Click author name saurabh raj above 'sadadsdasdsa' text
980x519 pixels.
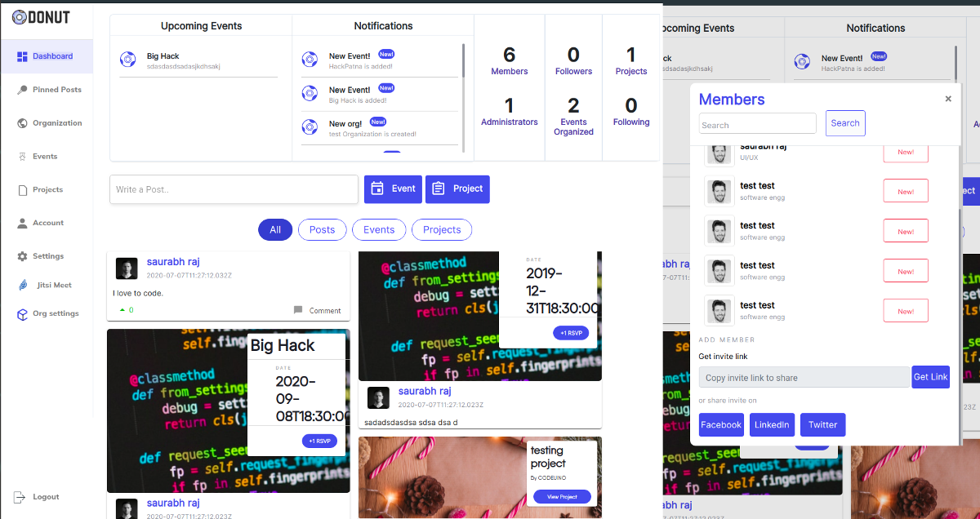click(425, 391)
